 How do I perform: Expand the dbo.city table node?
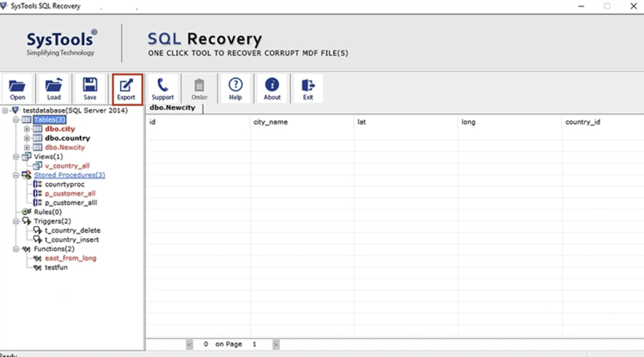tap(26, 129)
